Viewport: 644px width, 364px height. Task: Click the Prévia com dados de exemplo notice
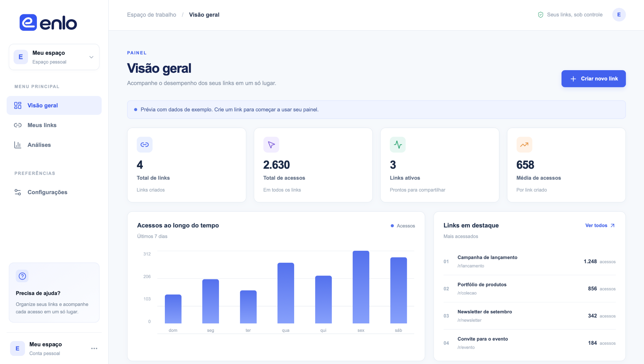coord(376,109)
